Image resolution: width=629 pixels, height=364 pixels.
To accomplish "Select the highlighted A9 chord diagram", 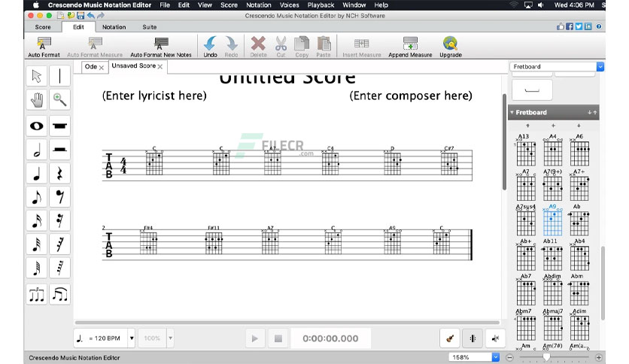I will tap(552, 220).
